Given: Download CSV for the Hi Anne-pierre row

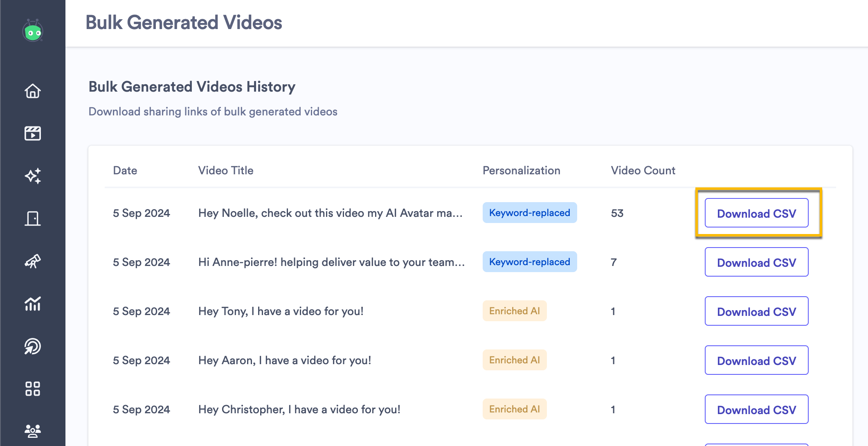Looking at the screenshot, I should coord(756,262).
